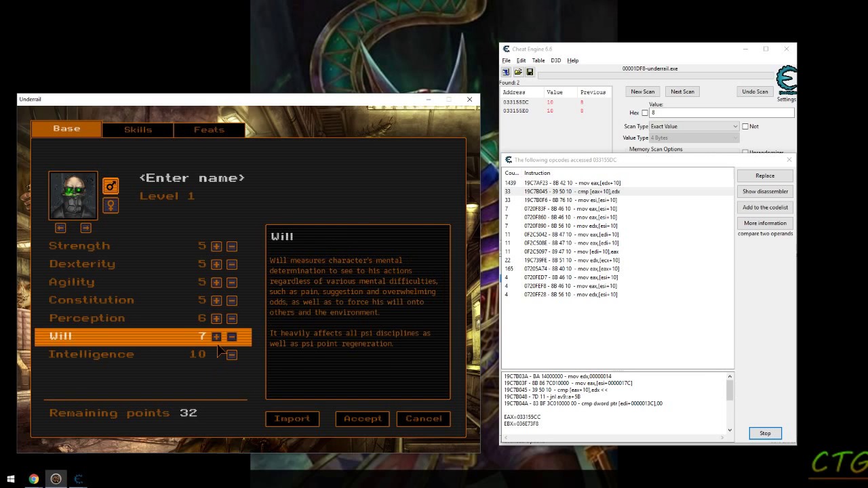868x488 pixels.
Task: Decrease Dexterity with minus button
Action: pos(232,264)
